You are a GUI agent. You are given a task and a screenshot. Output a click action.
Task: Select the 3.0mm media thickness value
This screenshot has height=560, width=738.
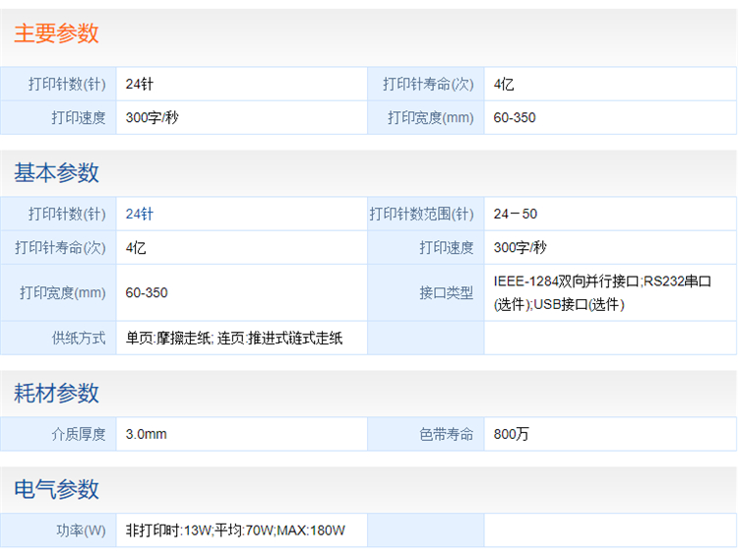click(x=147, y=434)
